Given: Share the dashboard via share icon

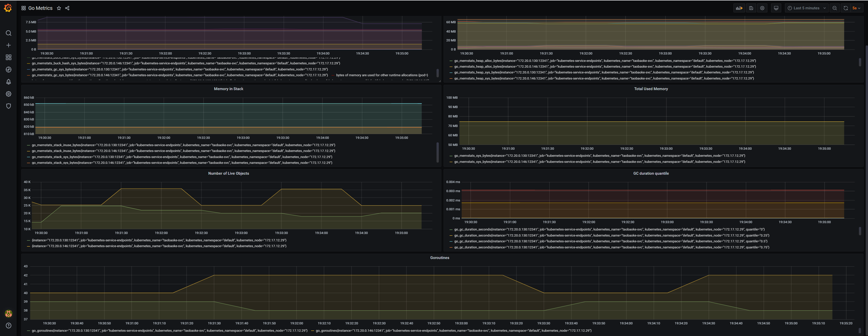Looking at the screenshot, I should click(67, 8).
